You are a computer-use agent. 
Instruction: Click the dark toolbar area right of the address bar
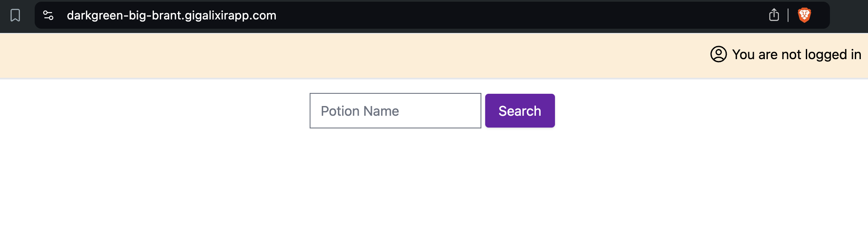[849, 16]
